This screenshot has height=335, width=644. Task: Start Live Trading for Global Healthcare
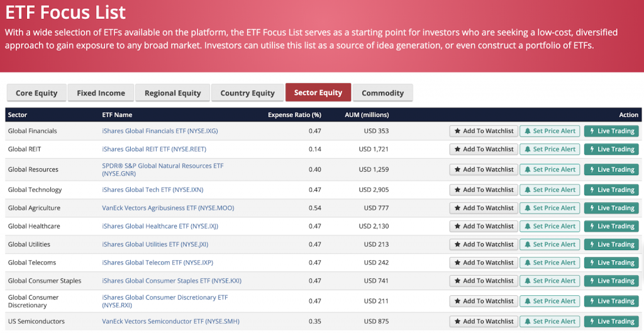612,226
